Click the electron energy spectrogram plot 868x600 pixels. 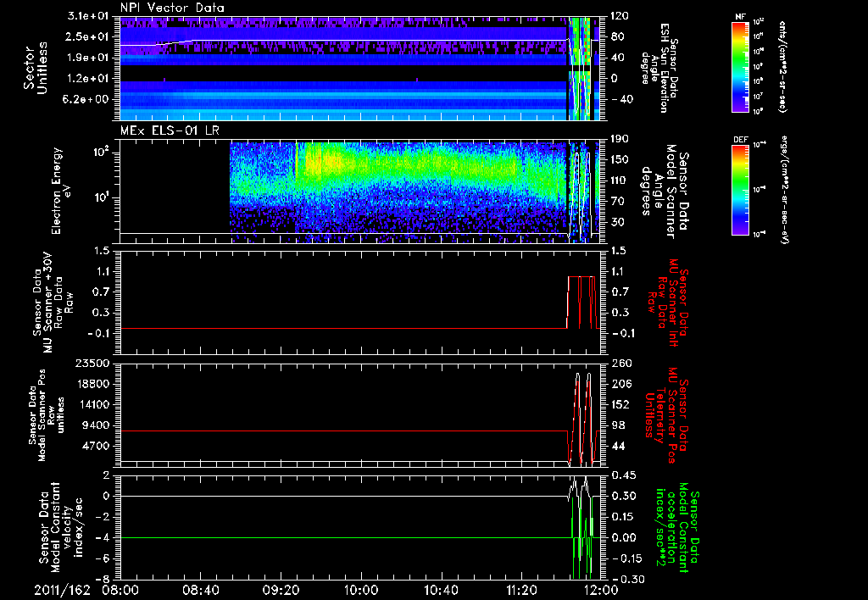coord(361,191)
